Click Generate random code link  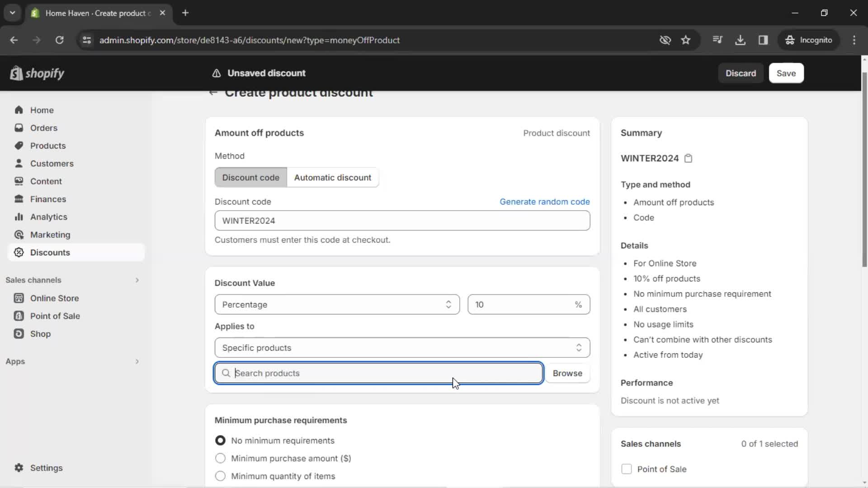pos(545,202)
